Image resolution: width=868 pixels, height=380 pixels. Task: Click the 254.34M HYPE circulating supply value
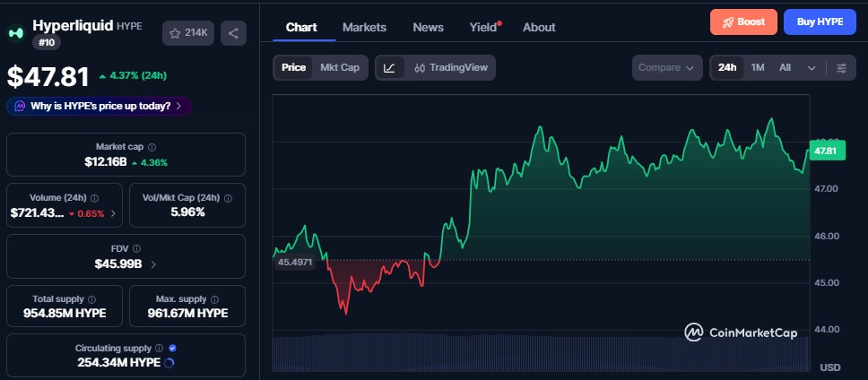[119, 363]
